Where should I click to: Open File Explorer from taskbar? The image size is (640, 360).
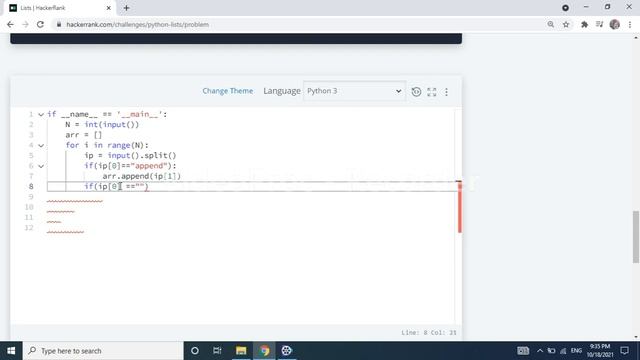click(241, 351)
